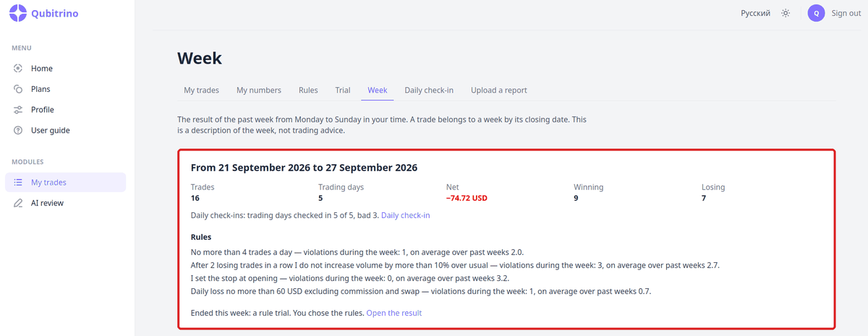The height and width of the screenshot is (336, 868).
Task: Select the Week tab
Action: (x=378, y=91)
